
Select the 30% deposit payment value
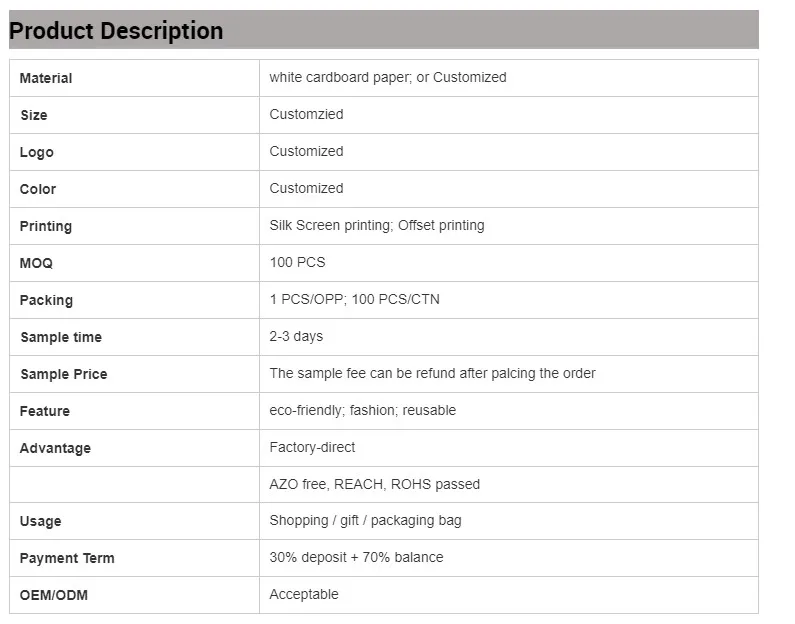tap(356, 557)
